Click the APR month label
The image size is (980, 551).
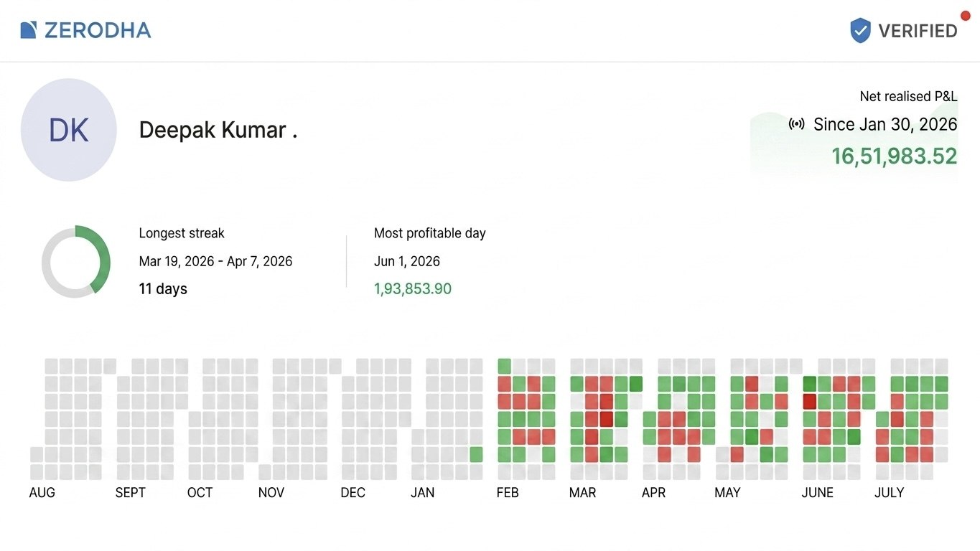point(654,493)
